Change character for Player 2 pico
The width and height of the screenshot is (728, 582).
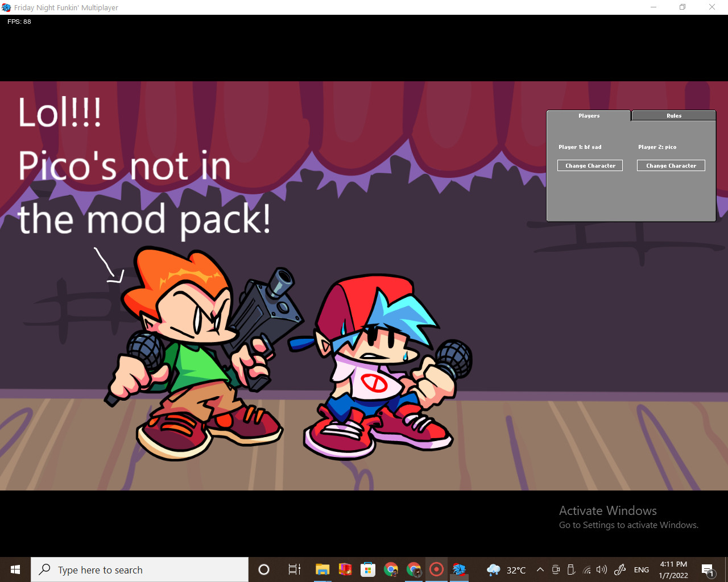(671, 165)
